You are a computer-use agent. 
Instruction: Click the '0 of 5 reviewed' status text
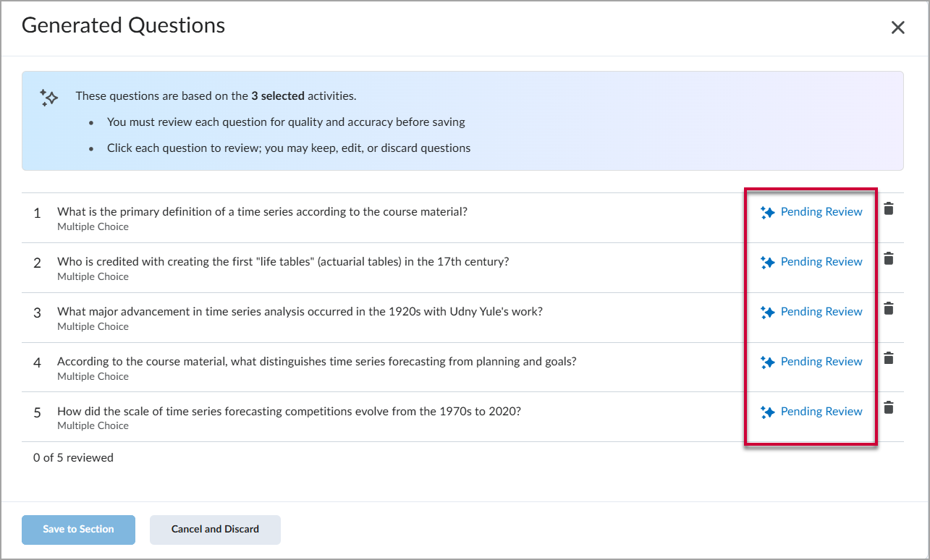coord(73,458)
